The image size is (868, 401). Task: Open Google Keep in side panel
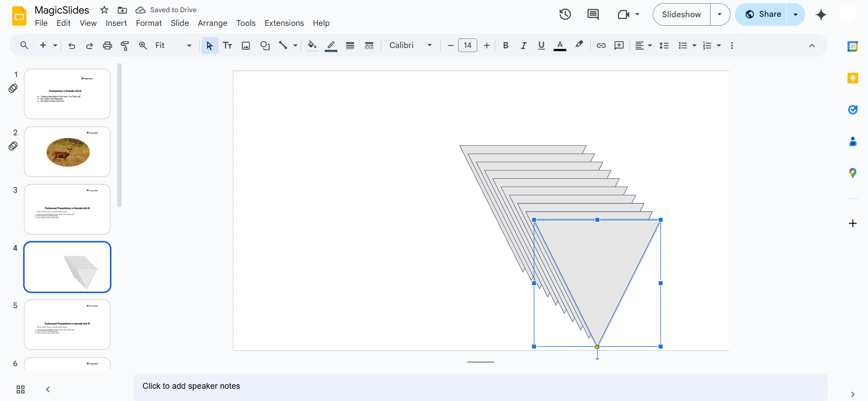pyautogui.click(x=853, y=78)
